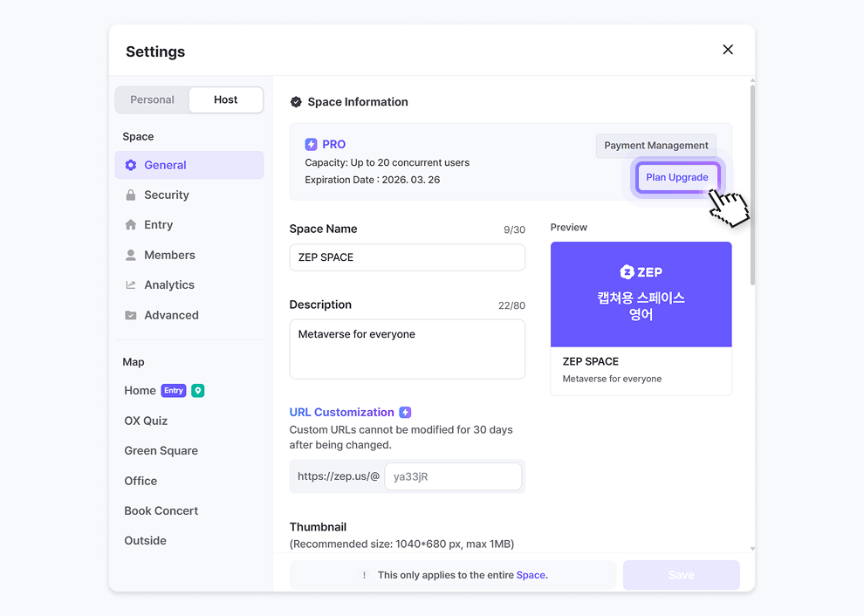Click the Map section header
This screenshot has height=616, width=864.
point(134,362)
